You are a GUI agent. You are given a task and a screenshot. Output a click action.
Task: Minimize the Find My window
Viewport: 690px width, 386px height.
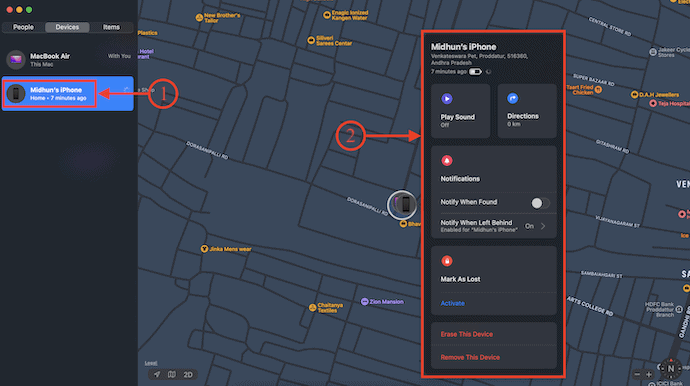(x=19, y=10)
